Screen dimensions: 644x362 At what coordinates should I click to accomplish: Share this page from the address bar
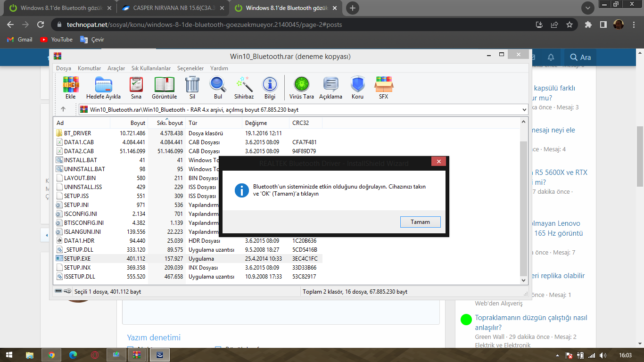coord(554,25)
